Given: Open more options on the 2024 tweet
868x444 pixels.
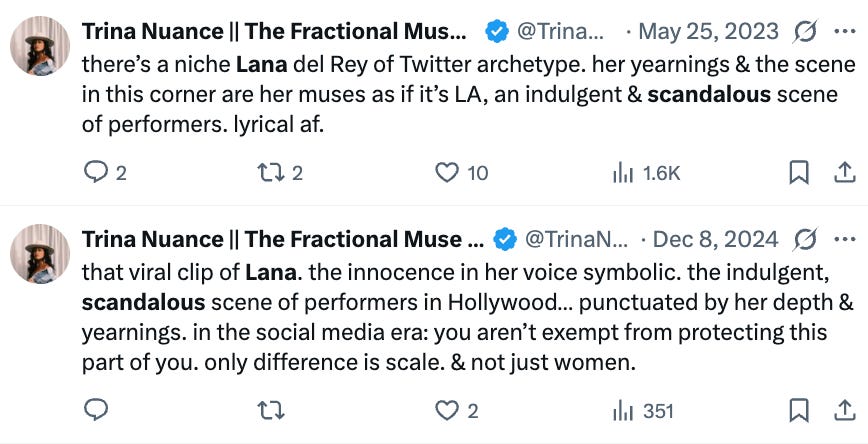Looking at the screenshot, I should pos(844,239).
